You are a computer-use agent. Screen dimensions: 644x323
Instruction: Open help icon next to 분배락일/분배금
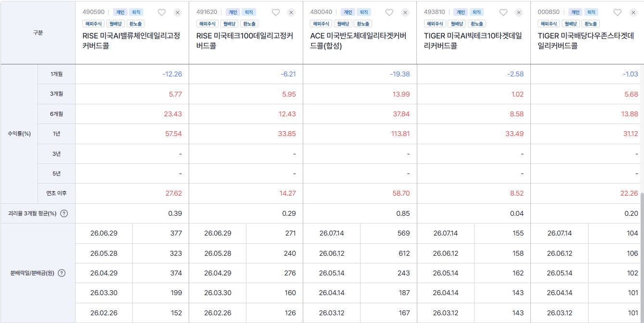coord(62,273)
